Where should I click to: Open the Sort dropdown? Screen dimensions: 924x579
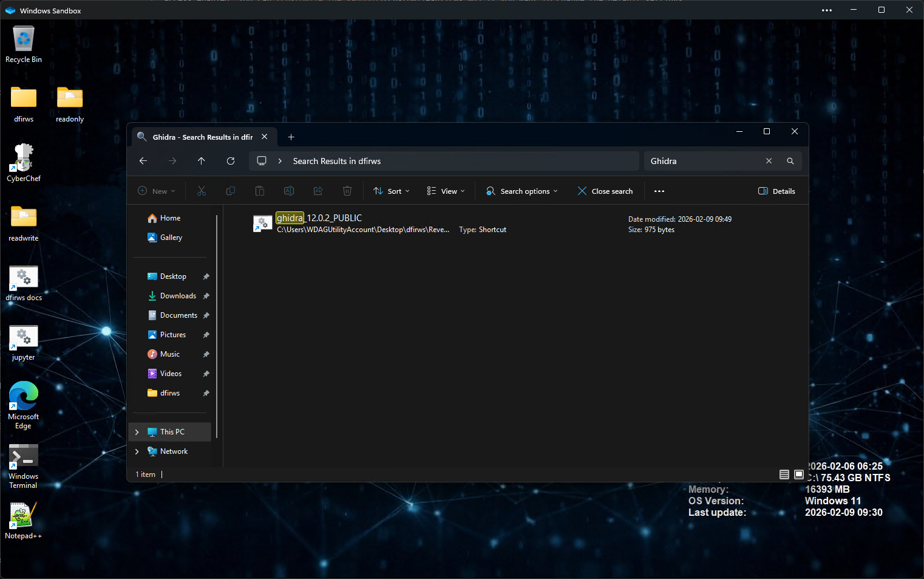pyautogui.click(x=392, y=191)
